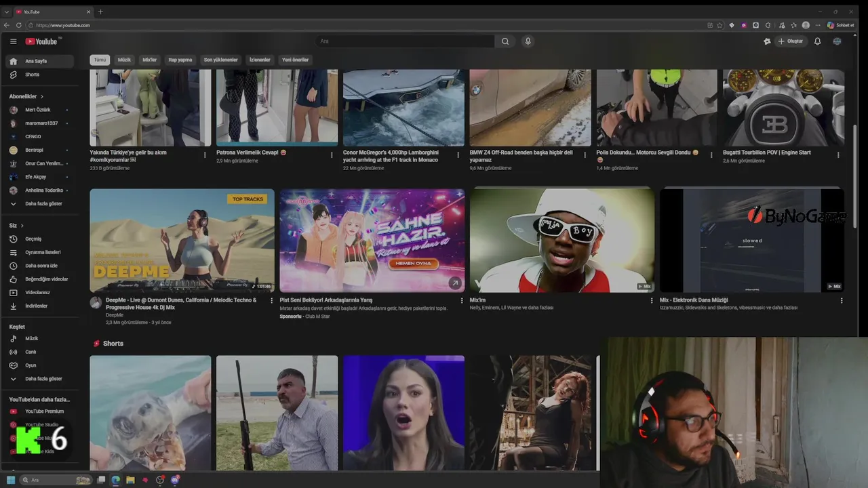This screenshot has width=868, height=488.
Task: Open Mert Öztürk channel subscription
Action: pos(41,110)
